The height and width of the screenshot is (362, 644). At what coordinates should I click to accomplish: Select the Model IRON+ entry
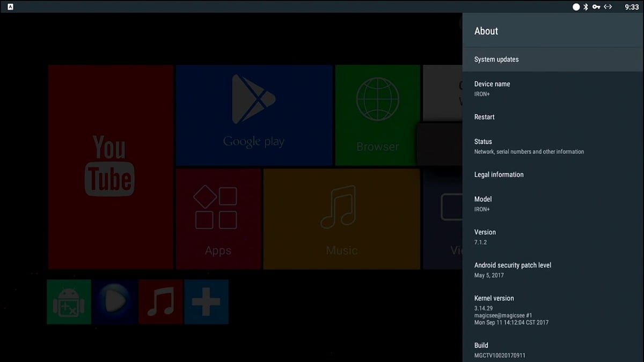(553, 204)
